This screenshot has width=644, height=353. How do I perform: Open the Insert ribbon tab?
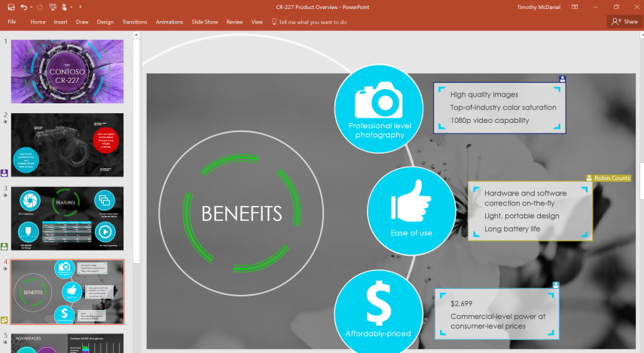[60, 22]
